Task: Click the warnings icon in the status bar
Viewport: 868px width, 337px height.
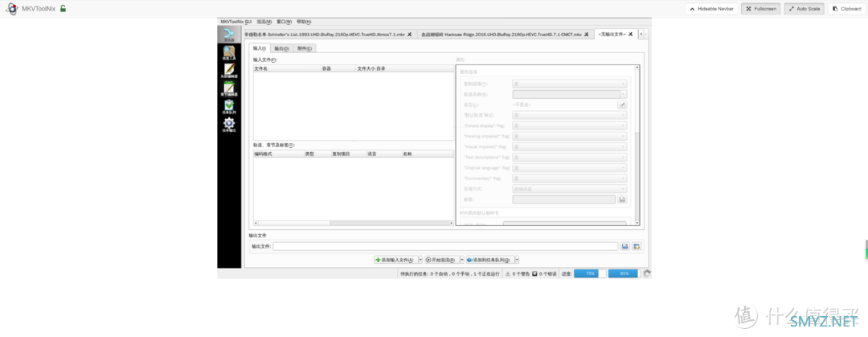Action: pyautogui.click(x=508, y=273)
